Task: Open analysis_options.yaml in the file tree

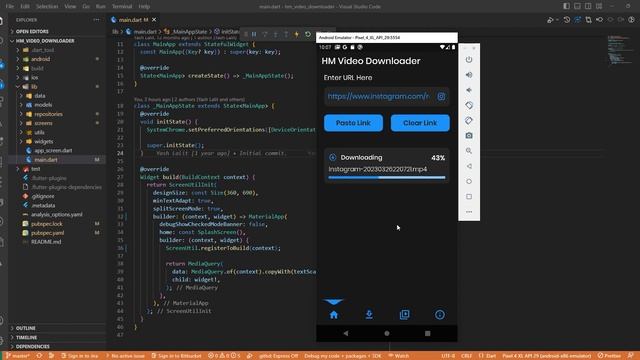Action: tap(56, 215)
